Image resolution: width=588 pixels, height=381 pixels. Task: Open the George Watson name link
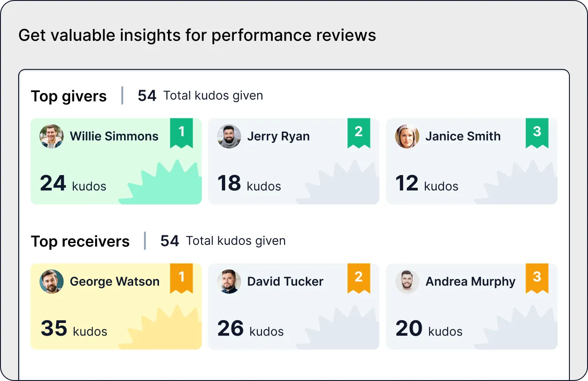pyautogui.click(x=115, y=282)
